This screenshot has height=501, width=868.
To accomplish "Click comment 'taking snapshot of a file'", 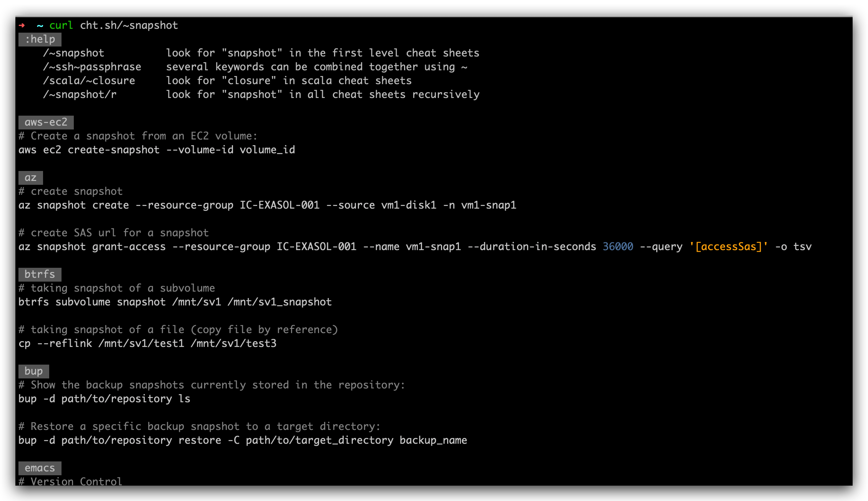I will click(178, 330).
